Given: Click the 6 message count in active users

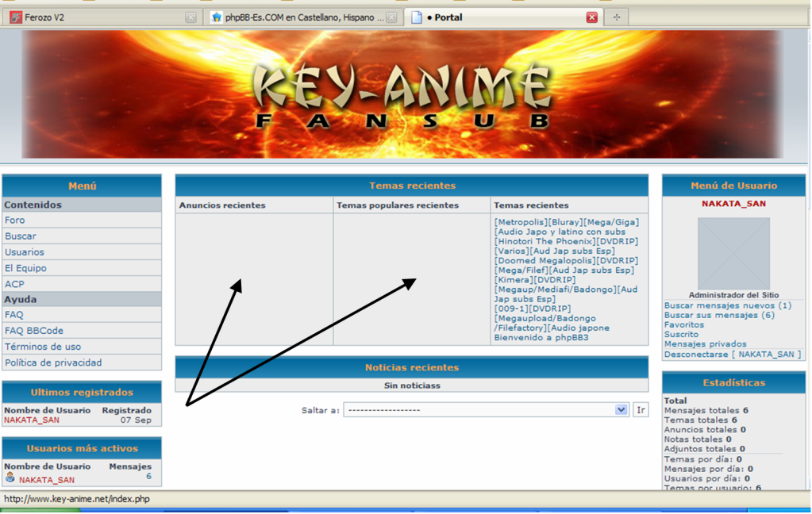Looking at the screenshot, I should coord(148,476).
